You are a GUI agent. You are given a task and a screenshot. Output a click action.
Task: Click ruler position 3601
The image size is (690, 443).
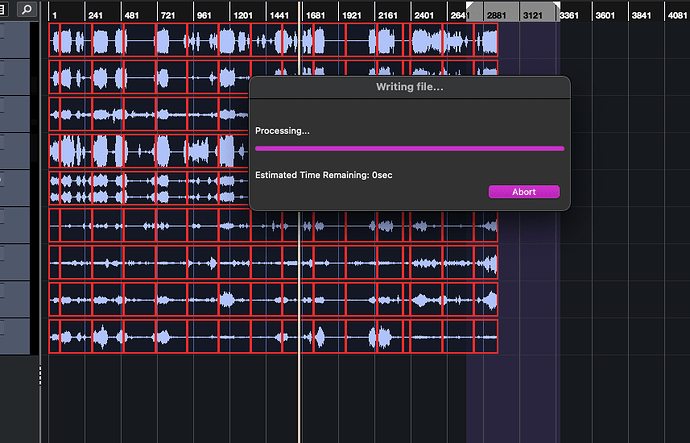point(605,15)
